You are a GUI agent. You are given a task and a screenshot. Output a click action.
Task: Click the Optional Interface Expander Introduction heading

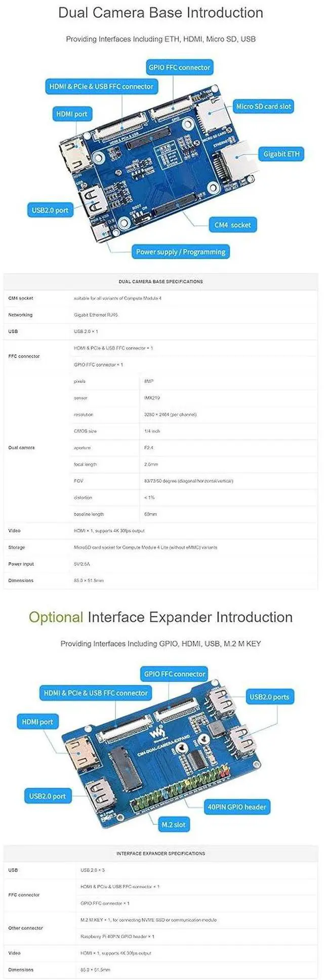(161, 617)
